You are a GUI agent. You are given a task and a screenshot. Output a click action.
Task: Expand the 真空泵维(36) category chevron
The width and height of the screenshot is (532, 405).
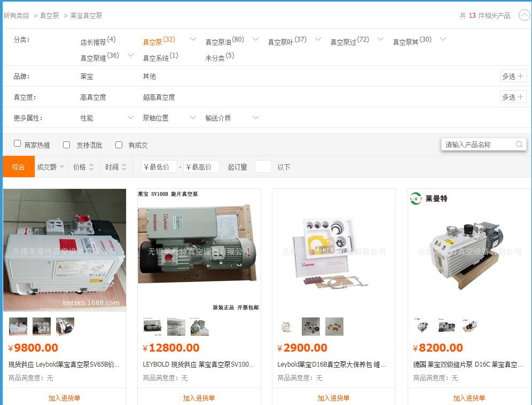coord(130,55)
